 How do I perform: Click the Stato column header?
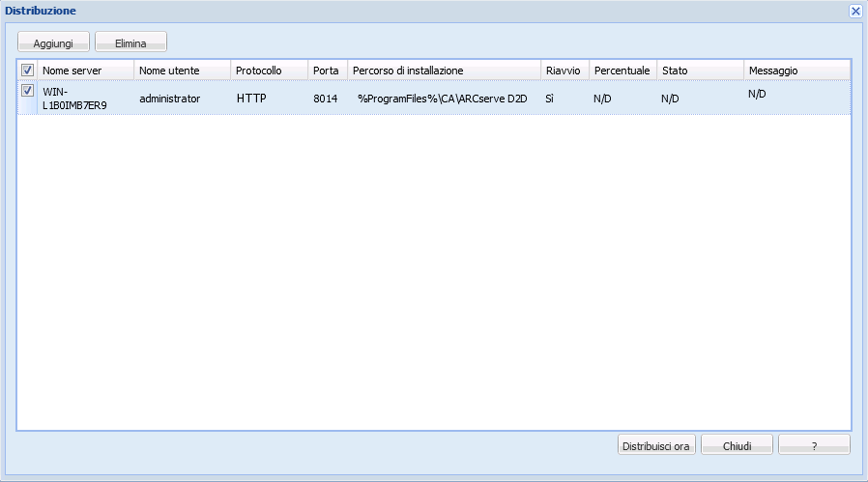coord(700,71)
